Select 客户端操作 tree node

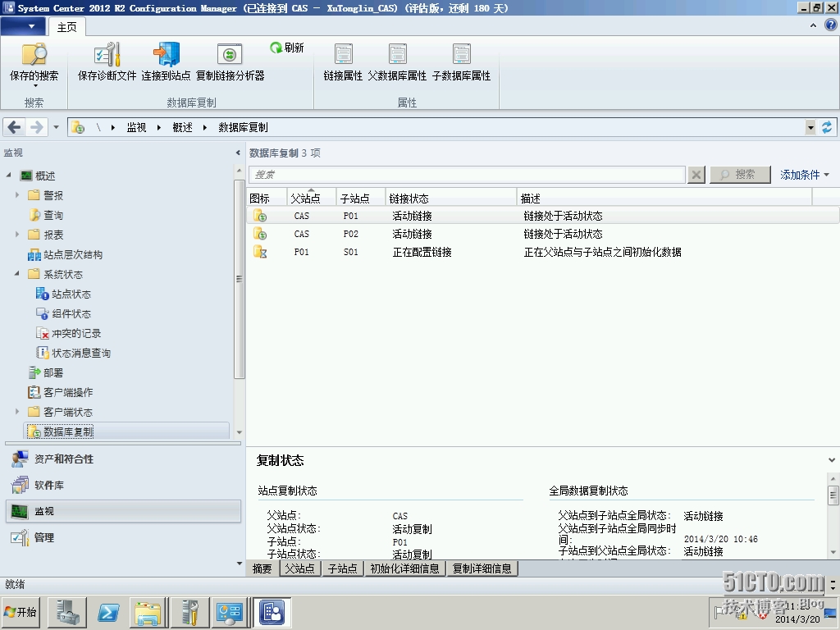point(60,393)
